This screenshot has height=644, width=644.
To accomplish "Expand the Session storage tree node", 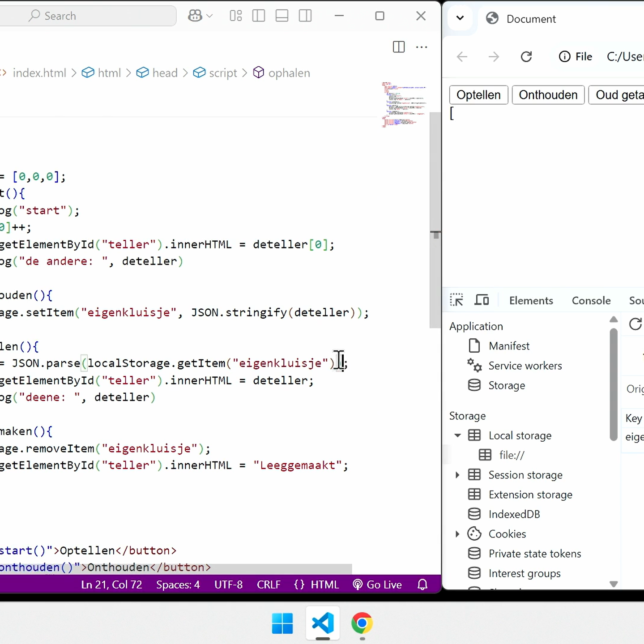I will [457, 475].
